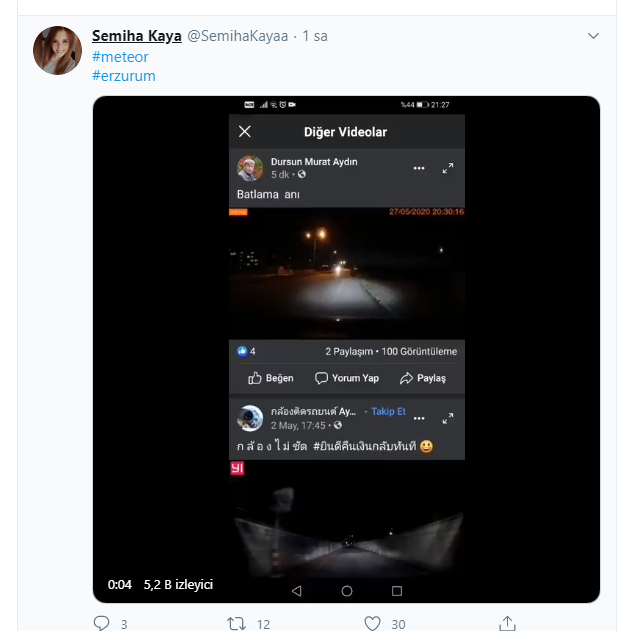Image resolution: width=630 pixels, height=631 pixels.
Task: Open the #meteor hashtag
Action: 120,57
